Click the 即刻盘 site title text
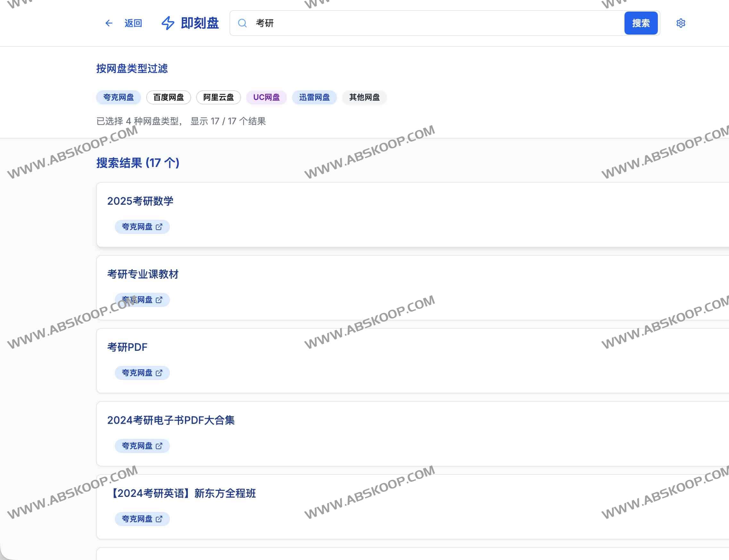729x560 pixels. [x=199, y=23]
